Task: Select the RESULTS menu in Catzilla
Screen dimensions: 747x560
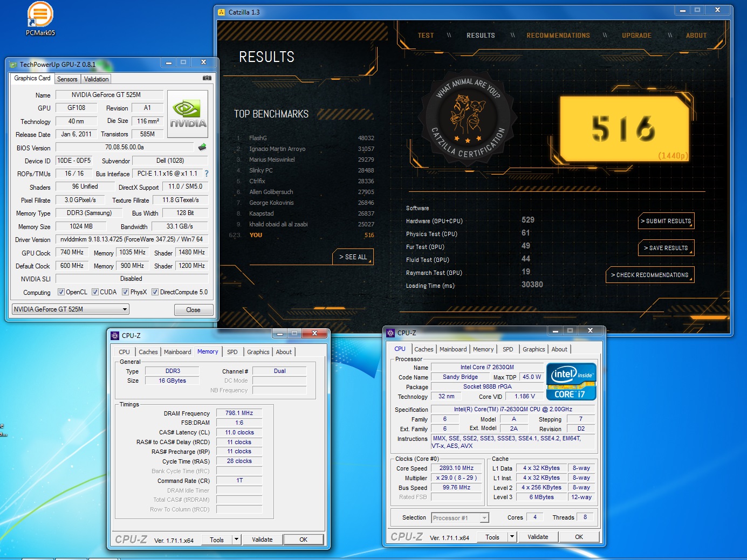Action: 481,36
